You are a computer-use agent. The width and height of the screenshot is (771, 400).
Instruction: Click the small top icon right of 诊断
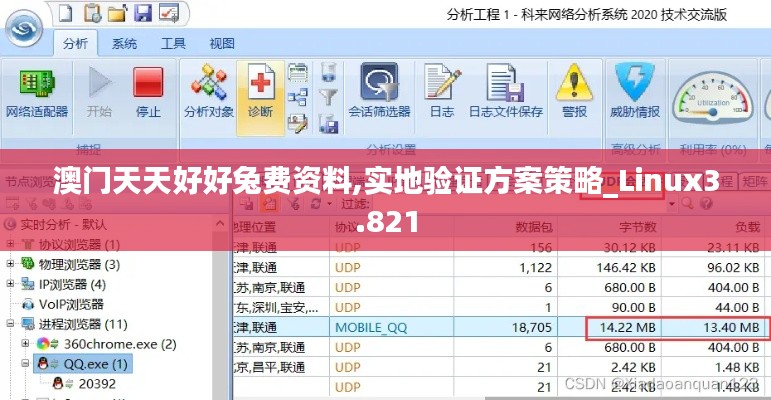tap(297, 72)
